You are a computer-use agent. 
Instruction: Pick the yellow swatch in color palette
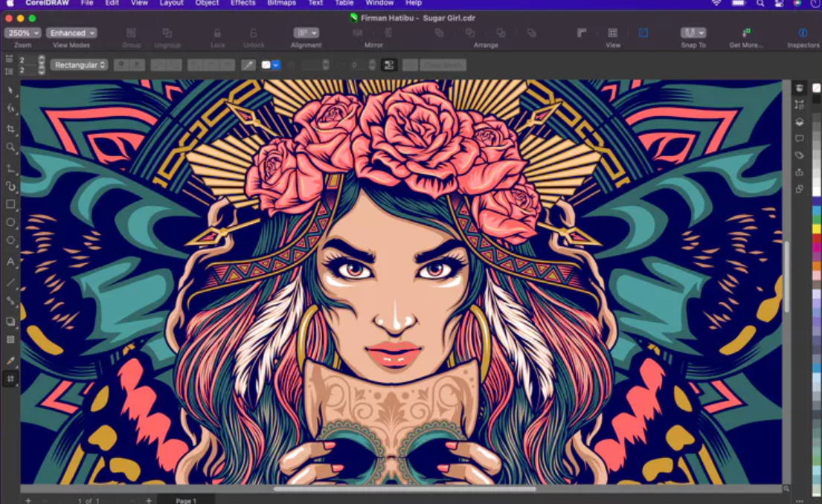point(817,228)
